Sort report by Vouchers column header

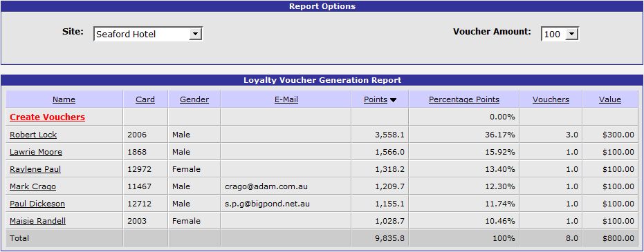pyautogui.click(x=551, y=99)
